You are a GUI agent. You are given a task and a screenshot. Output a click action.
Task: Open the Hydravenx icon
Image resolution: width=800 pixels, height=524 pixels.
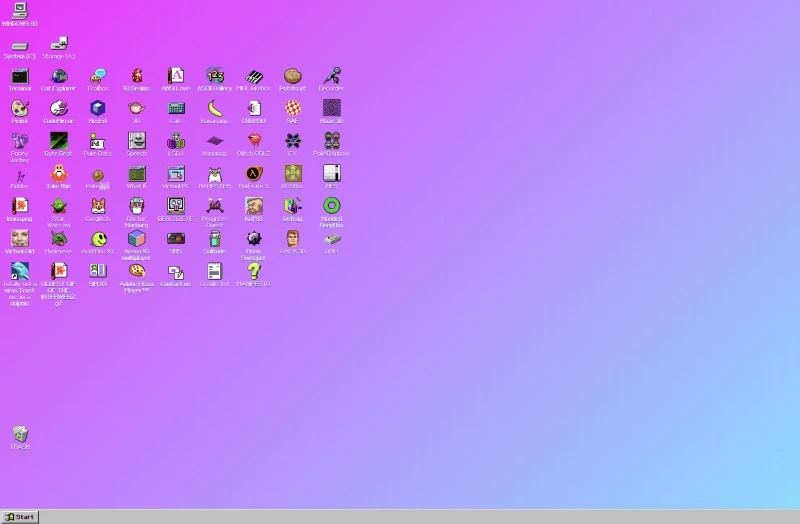coord(59,239)
